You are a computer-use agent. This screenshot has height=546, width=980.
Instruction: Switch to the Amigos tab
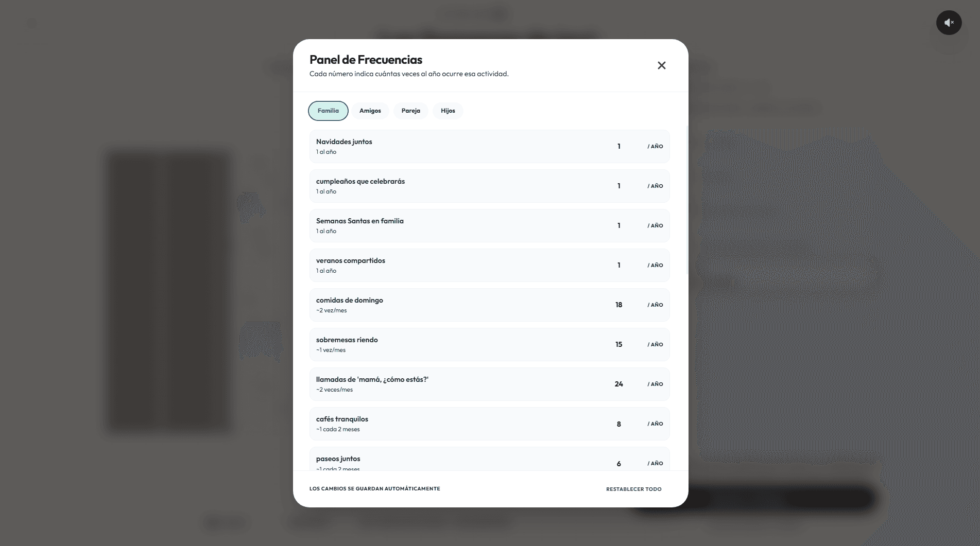click(x=370, y=111)
